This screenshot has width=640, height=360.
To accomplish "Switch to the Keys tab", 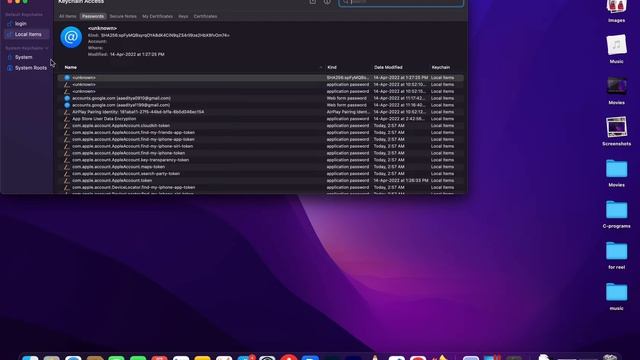I will [183, 16].
